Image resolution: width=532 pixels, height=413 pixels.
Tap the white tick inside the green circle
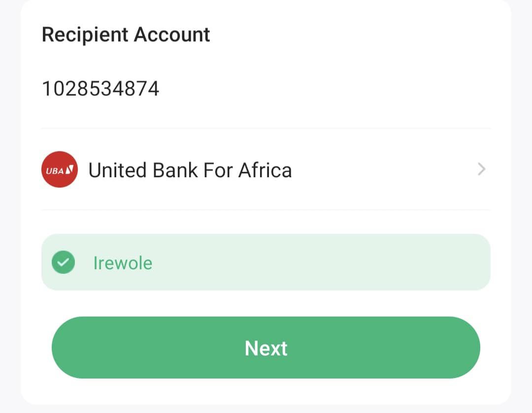[63, 263]
